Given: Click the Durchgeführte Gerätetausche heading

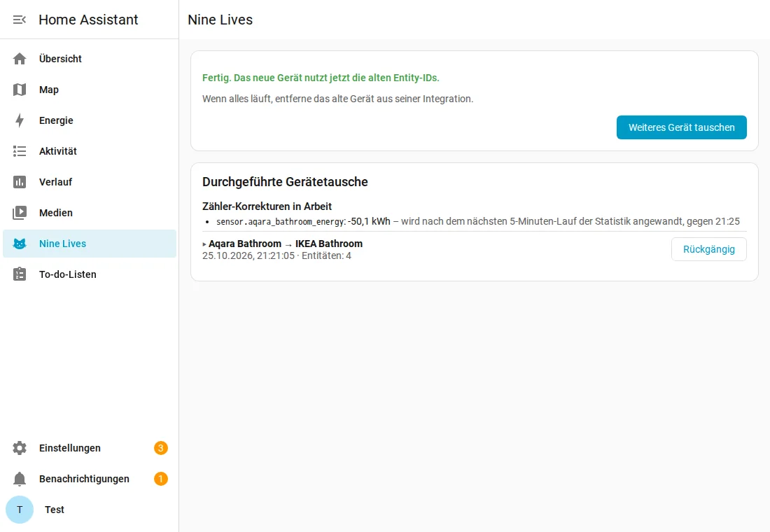Looking at the screenshot, I should [285, 182].
